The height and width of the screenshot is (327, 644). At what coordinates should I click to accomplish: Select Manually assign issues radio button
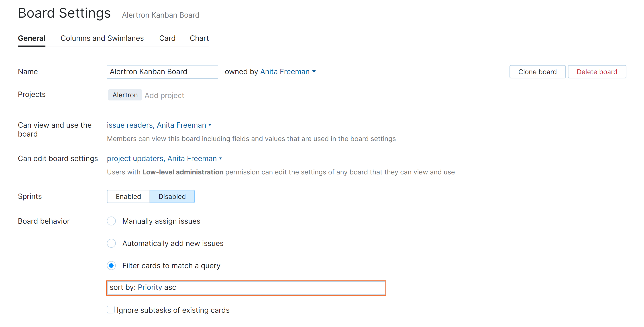(111, 221)
